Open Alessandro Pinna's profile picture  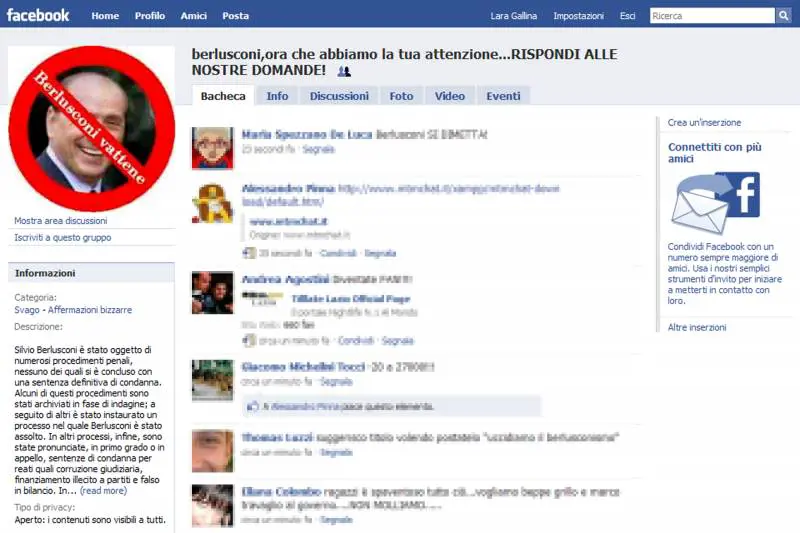[x=212, y=204]
